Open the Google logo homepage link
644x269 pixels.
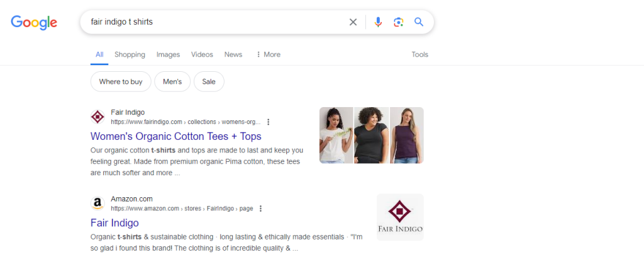34,22
